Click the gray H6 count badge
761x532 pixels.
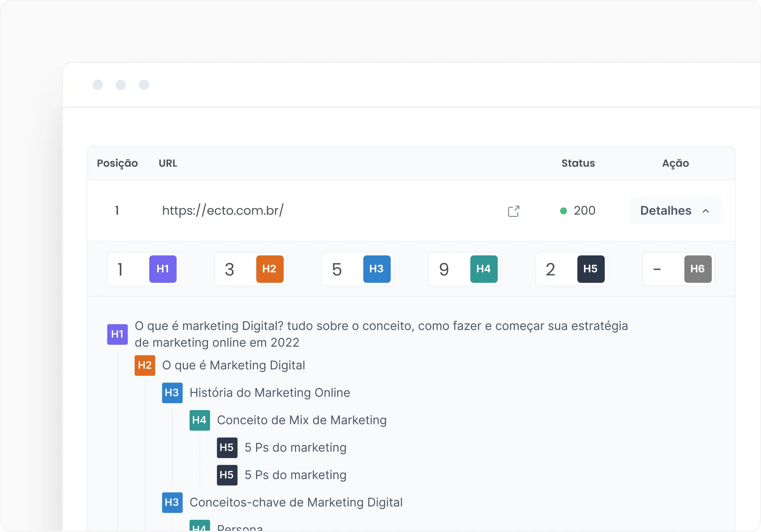click(x=698, y=269)
